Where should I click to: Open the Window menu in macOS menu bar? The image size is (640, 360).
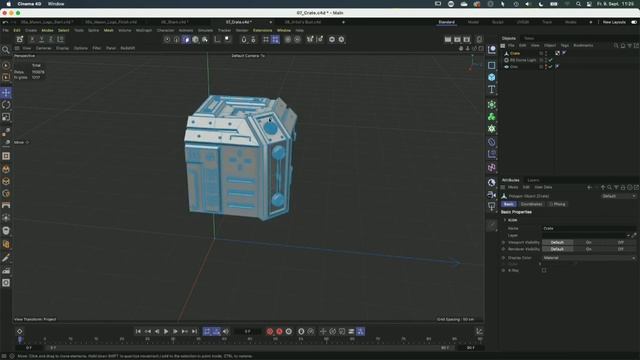[56, 4]
